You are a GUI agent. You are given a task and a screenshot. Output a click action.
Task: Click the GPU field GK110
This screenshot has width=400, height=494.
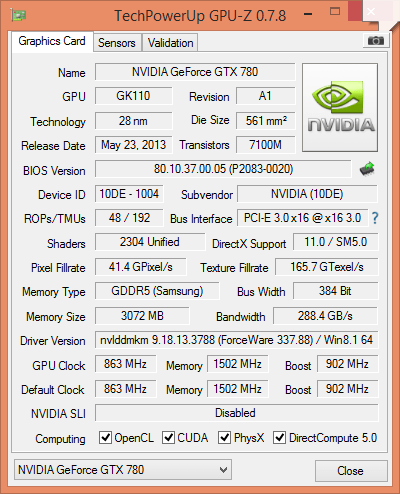[x=133, y=96]
